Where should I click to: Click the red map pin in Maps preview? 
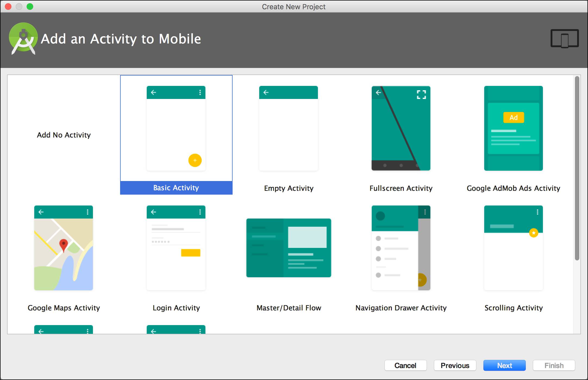64,245
